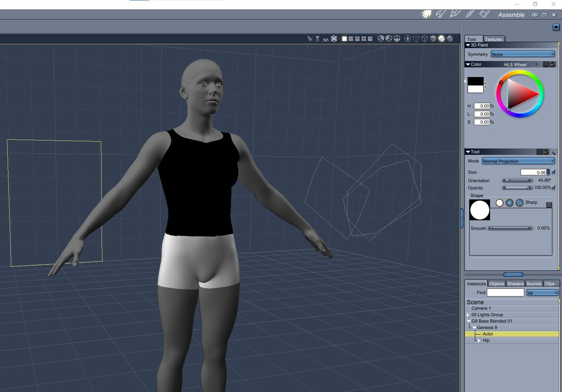Click the hierarchy diagram icon in viewport toolbar
Screen dimensions: 562x392
(x=317, y=39)
